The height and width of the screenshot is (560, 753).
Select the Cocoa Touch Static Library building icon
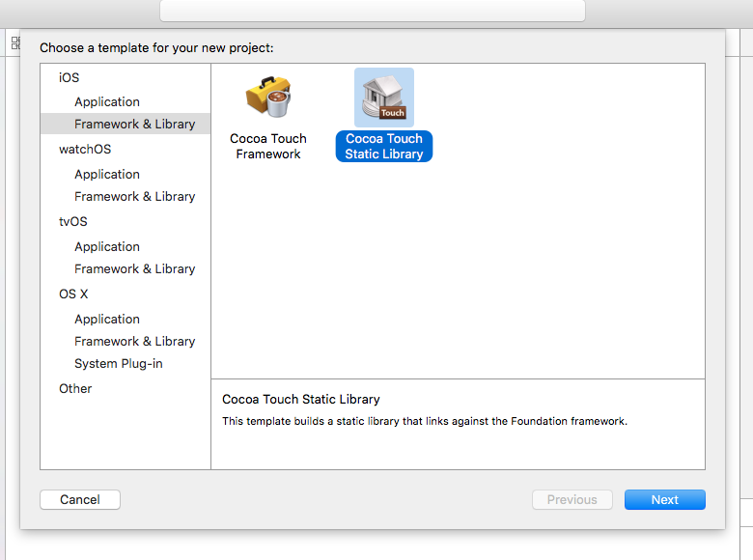pyautogui.click(x=384, y=97)
